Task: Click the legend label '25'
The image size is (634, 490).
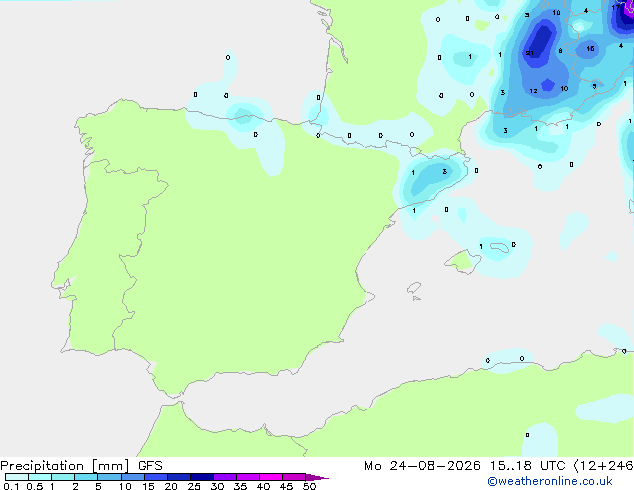Action: coord(194,486)
